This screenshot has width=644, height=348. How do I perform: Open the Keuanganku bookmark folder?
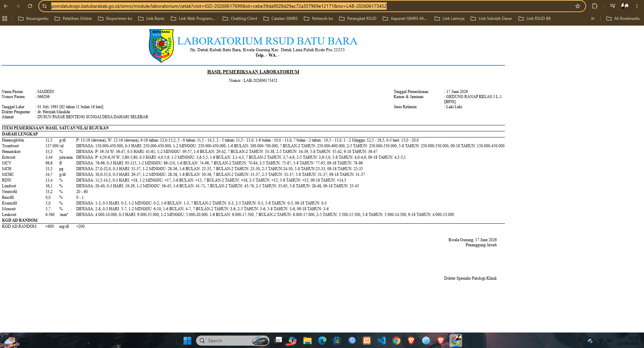coord(33,19)
